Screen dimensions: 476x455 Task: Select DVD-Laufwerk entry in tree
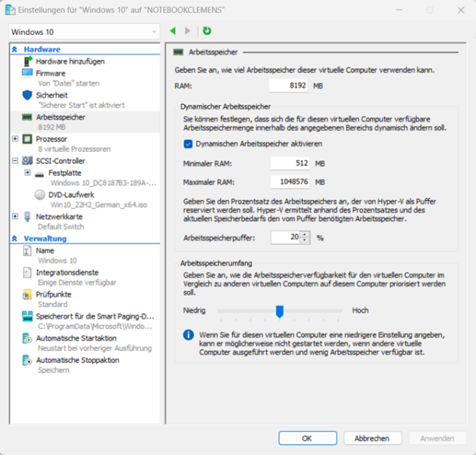coord(71,195)
